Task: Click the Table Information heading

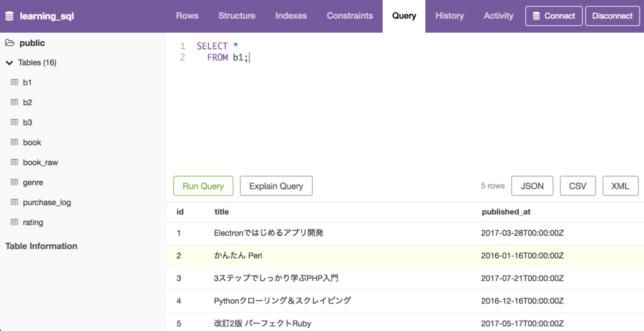Action: tap(41, 246)
